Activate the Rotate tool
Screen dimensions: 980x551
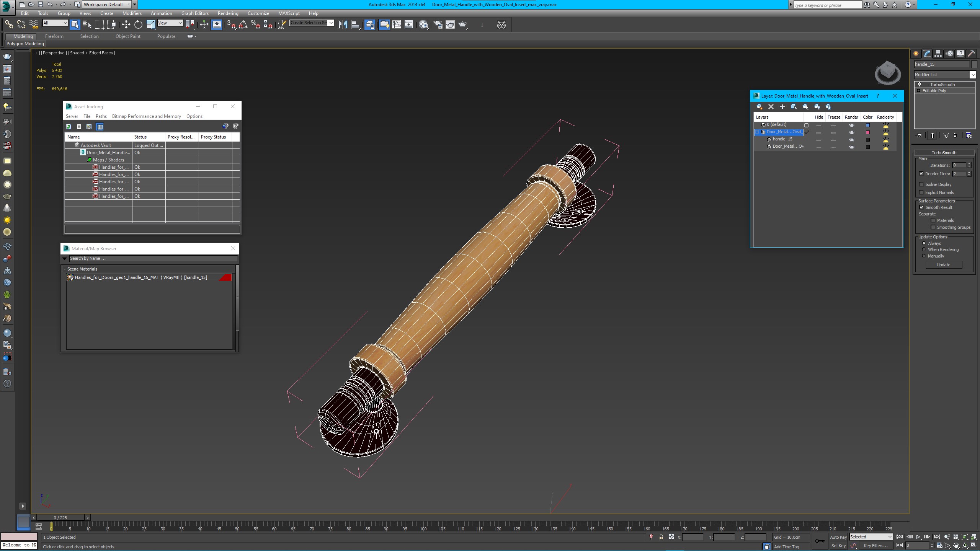point(138,24)
